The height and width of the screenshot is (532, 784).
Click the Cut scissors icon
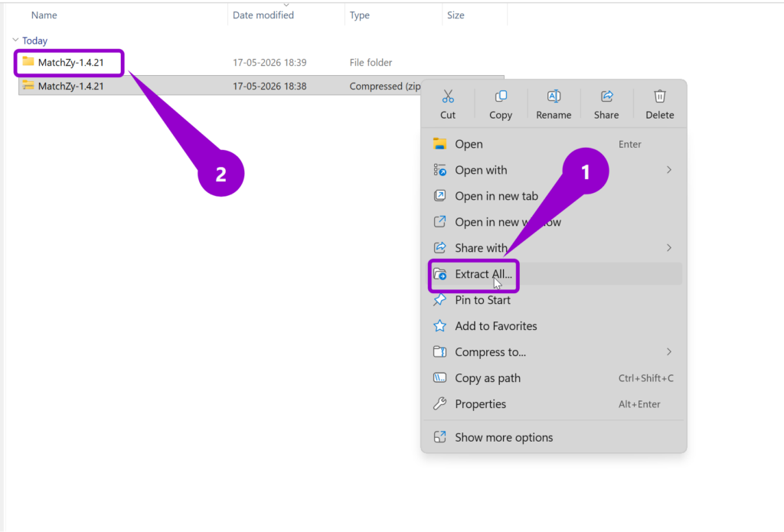click(x=447, y=96)
